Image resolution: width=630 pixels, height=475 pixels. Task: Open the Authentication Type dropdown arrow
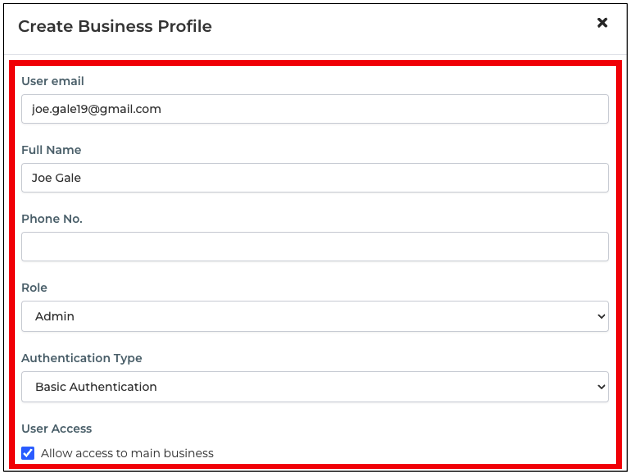click(x=600, y=387)
